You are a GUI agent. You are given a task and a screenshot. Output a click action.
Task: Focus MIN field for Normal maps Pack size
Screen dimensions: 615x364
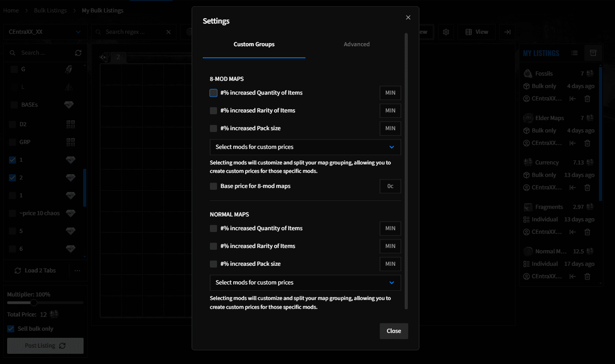pyautogui.click(x=390, y=264)
